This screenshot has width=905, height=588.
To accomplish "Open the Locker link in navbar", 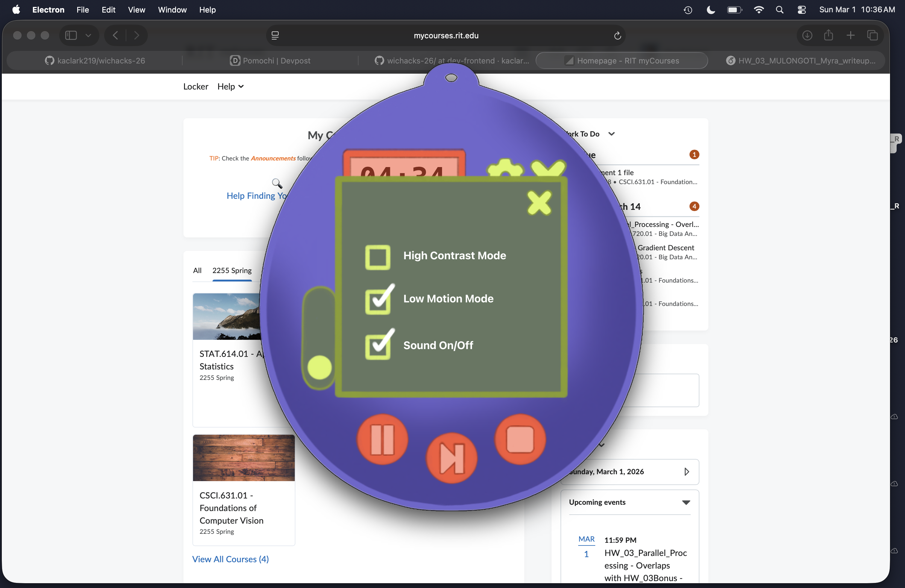I will tap(195, 86).
